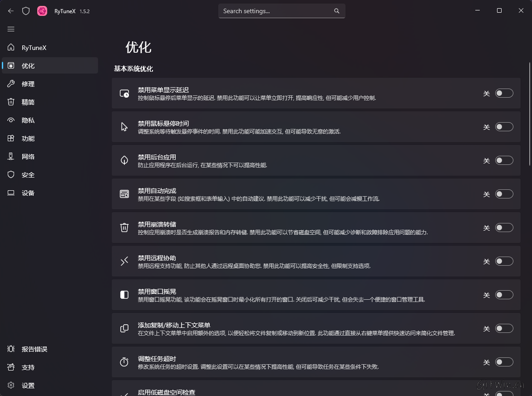Screen dimensions: 532x396
Task: Turn on 禁用远程协助 switch
Action: (x=504, y=261)
